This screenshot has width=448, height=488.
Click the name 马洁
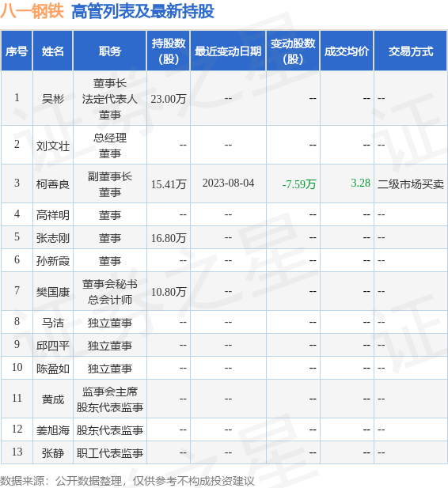coord(53,323)
